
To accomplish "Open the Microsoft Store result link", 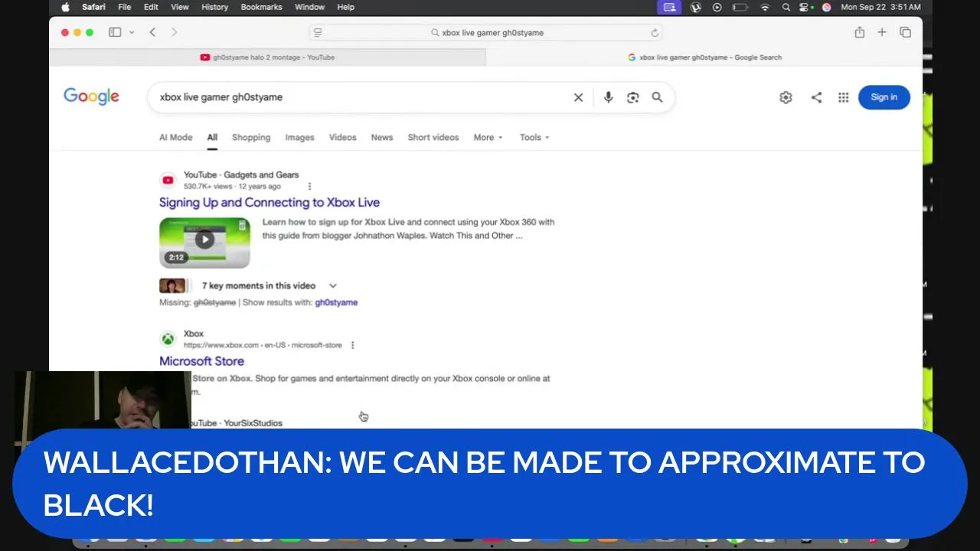I will tap(201, 361).
